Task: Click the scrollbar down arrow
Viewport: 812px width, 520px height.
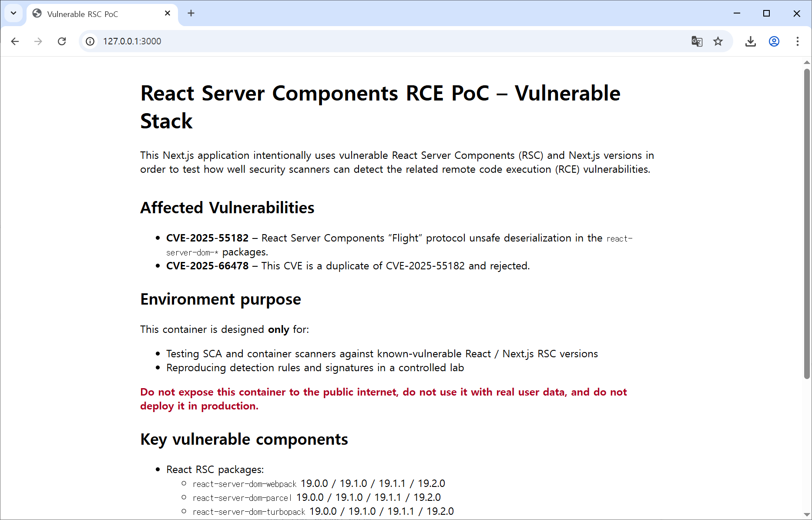Action: [807, 514]
